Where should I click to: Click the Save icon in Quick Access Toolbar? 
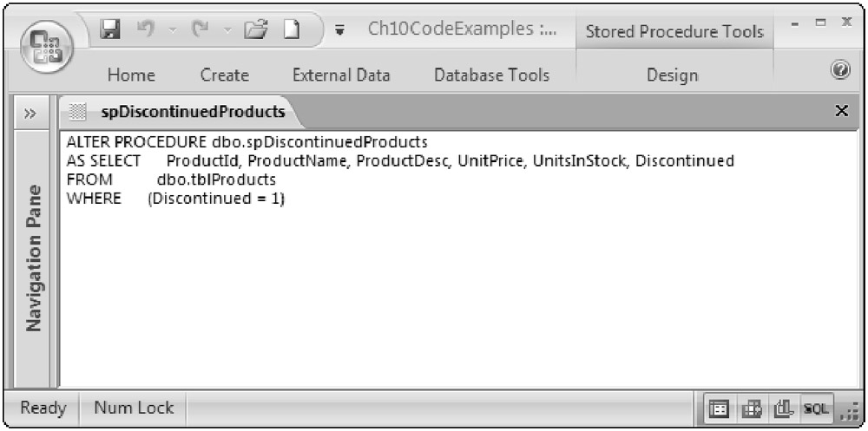[x=110, y=30]
